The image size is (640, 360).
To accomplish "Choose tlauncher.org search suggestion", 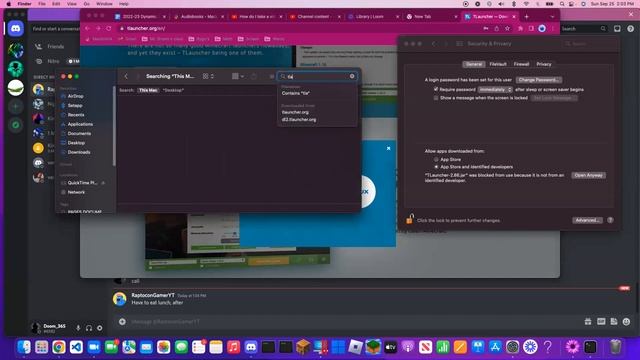I will (295, 112).
